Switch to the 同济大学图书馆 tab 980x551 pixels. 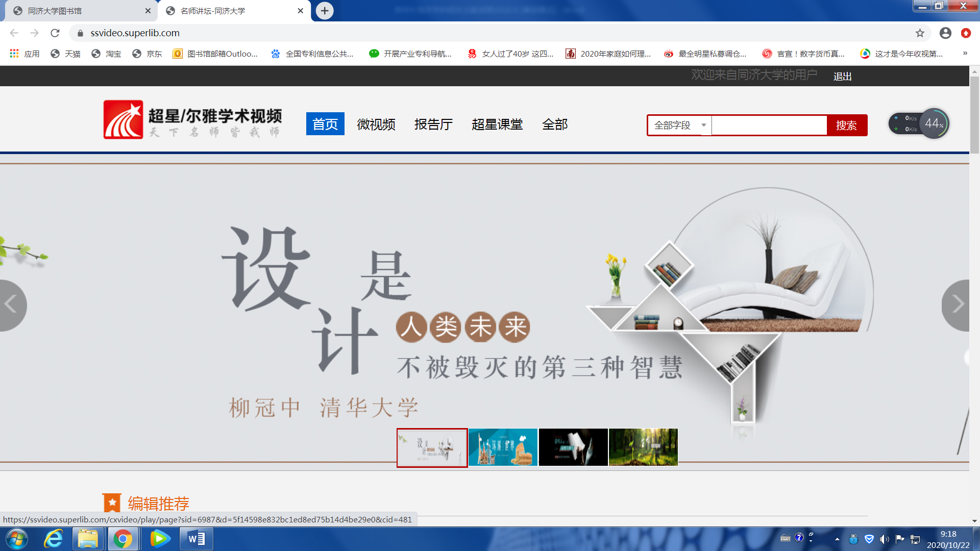pos(77,11)
